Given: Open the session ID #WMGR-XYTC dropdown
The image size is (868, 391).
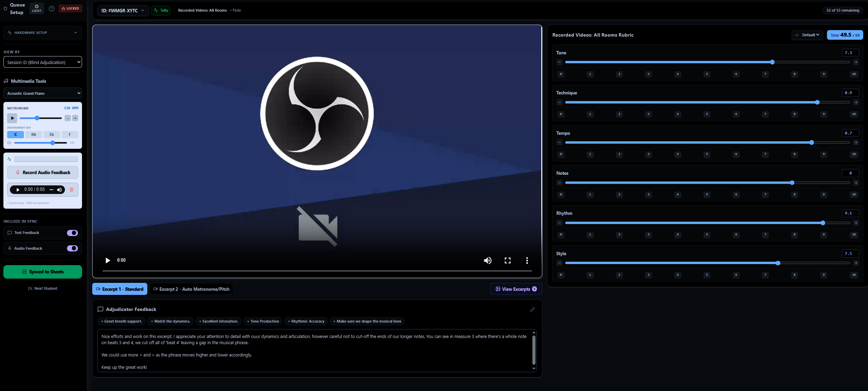Looking at the screenshot, I should (x=123, y=10).
